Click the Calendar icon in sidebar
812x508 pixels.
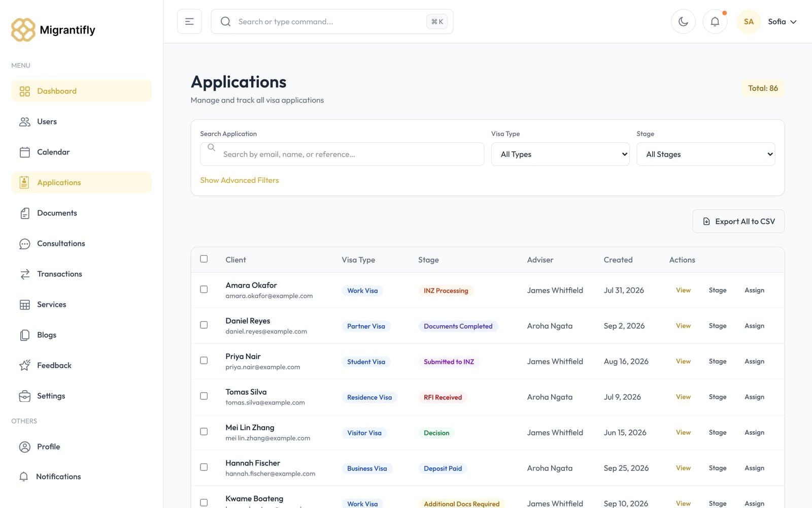(24, 152)
